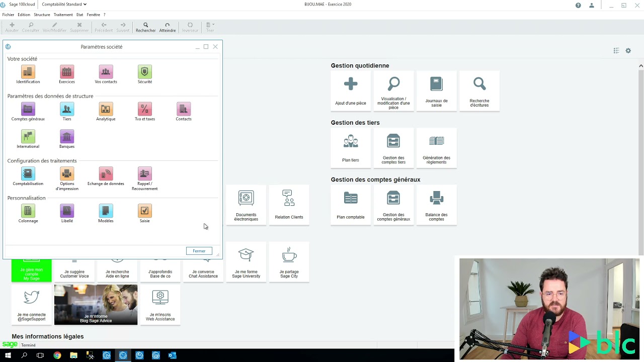
Task: Open the Etat menu
Action: (79, 15)
